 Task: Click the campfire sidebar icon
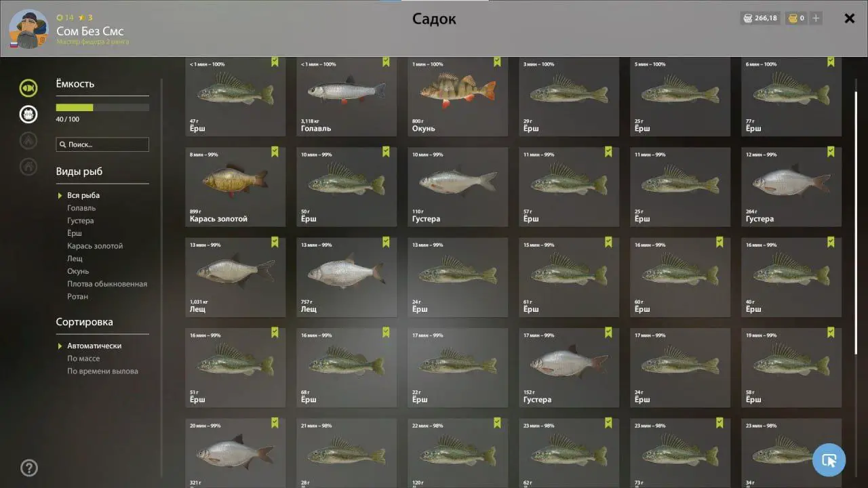[x=28, y=140]
